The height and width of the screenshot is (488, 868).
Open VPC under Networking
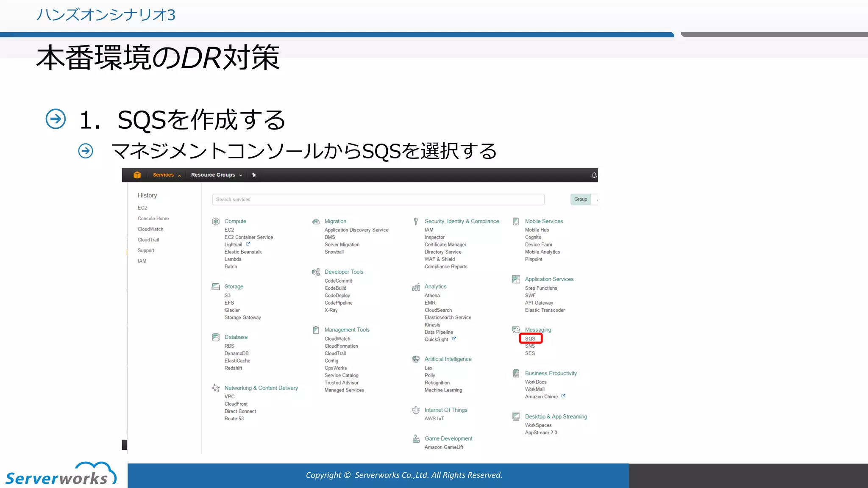[229, 397]
